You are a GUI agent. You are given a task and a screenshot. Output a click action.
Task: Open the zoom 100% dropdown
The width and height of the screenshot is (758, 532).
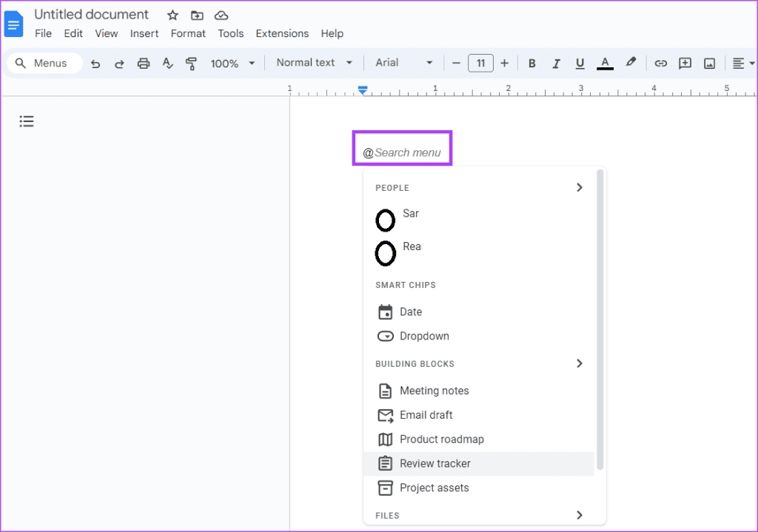[232, 64]
